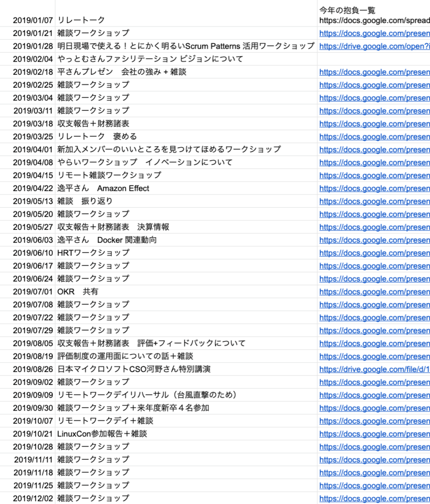Open the link for LinuxCon参加報告＋雑談
The width and height of the screenshot is (430, 504).
tap(374, 434)
